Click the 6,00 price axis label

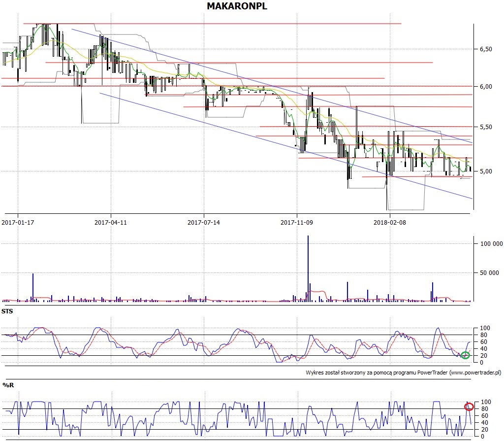pos(486,87)
